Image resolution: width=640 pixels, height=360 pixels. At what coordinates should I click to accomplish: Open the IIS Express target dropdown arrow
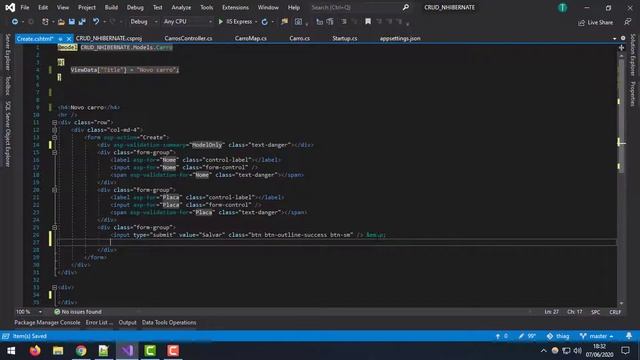coord(256,22)
